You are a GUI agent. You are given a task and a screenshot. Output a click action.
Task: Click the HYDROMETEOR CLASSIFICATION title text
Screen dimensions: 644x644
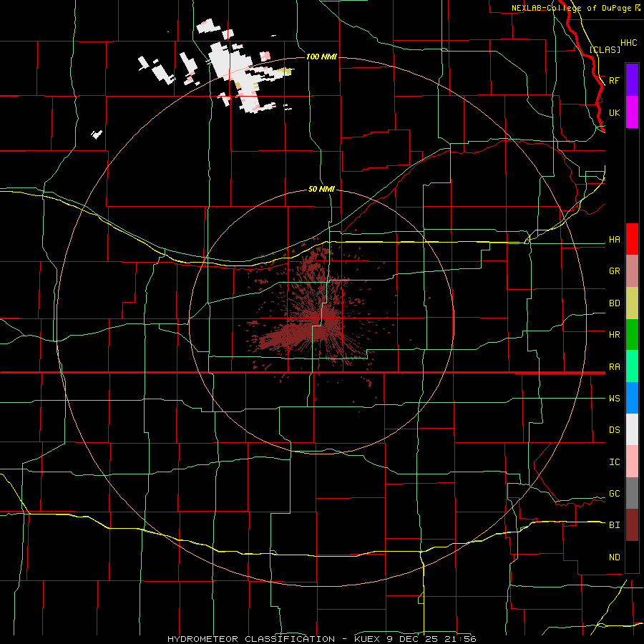[x=251, y=639]
